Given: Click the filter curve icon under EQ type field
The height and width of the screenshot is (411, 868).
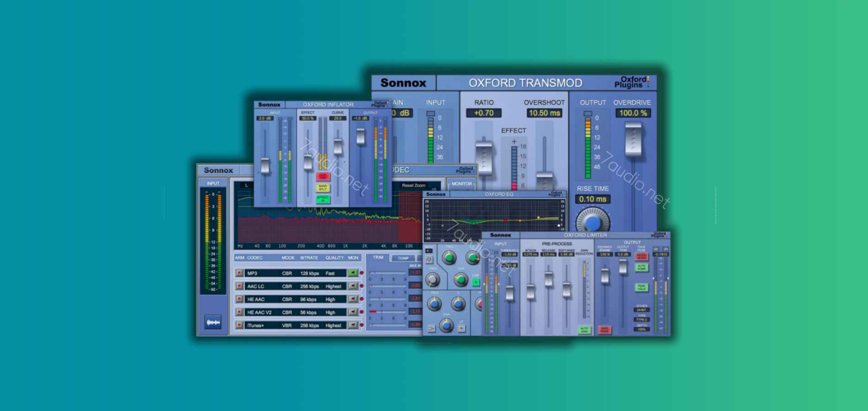Looking at the screenshot, I should (x=429, y=260).
